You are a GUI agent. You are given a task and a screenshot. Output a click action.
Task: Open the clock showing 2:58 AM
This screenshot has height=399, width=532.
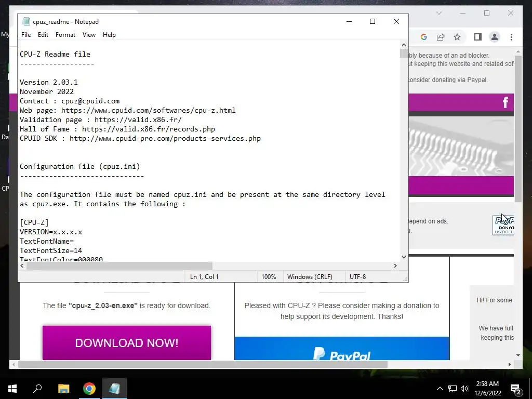coord(487,389)
